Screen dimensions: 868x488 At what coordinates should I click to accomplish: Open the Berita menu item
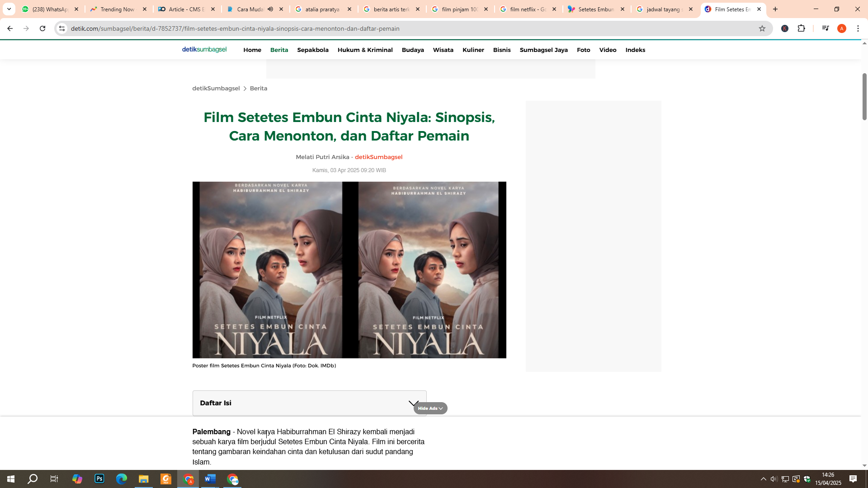pos(279,50)
